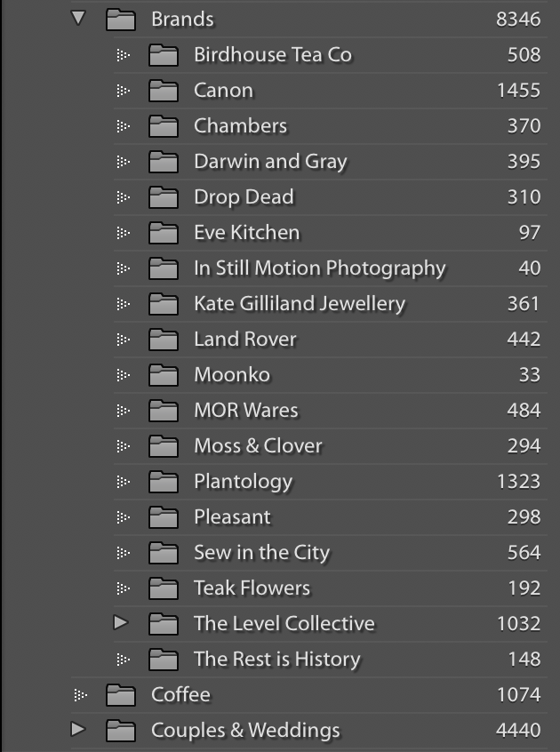Select the Coffee folder label
Screen dimensions: 560x752
click(180, 694)
